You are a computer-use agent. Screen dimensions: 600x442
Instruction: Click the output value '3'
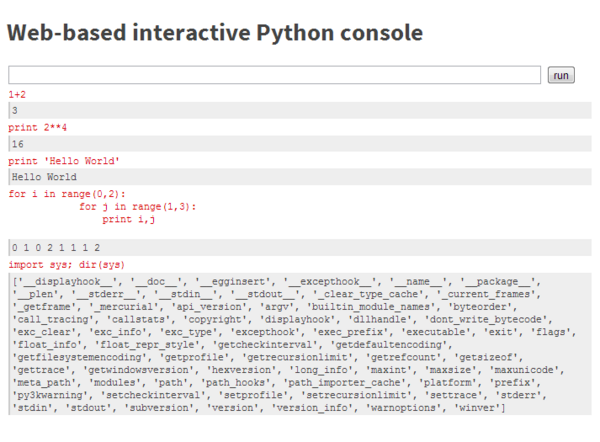(15, 111)
